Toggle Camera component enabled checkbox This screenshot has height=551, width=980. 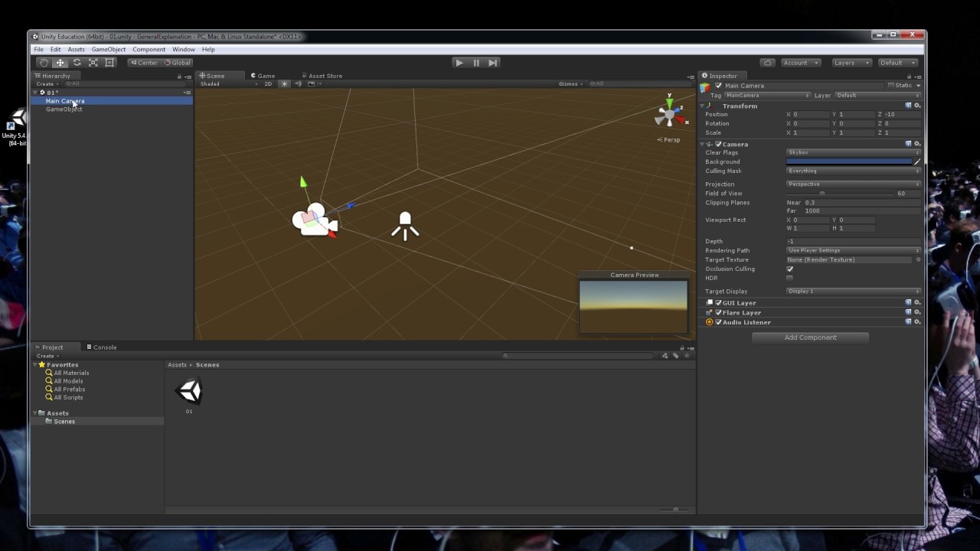pos(718,144)
